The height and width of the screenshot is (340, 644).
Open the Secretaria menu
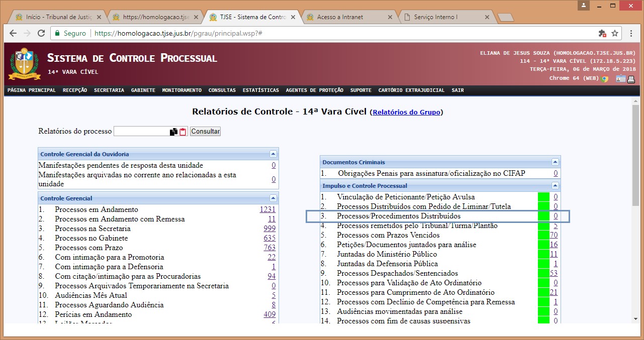(109, 90)
